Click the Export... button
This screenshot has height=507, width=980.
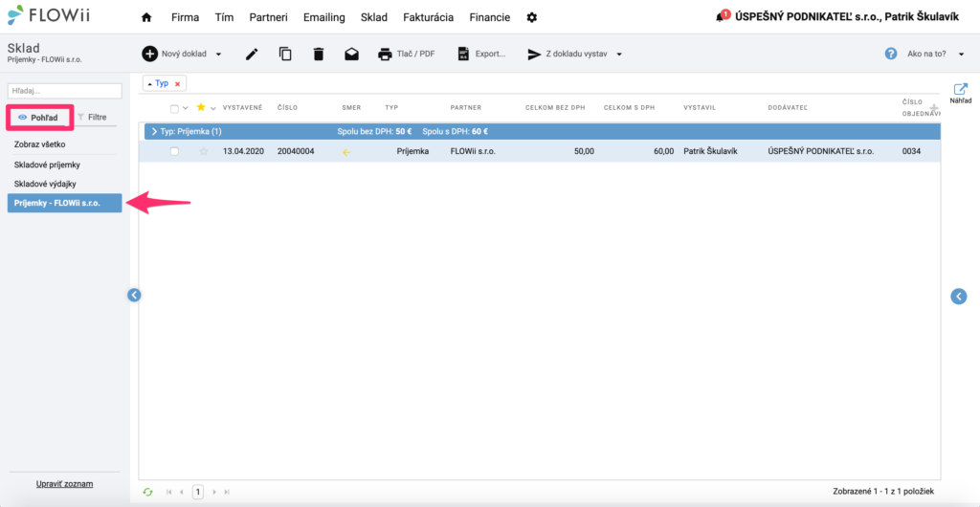(x=481, y=55)
